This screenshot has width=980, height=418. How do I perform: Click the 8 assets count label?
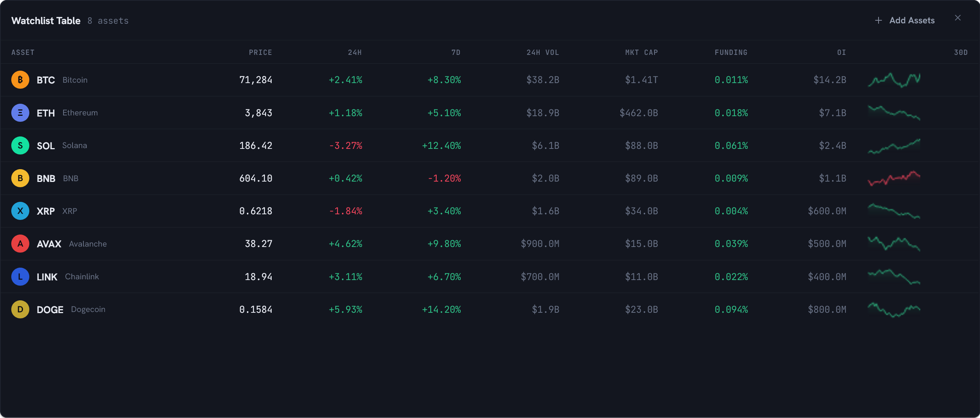[x=108, y=21]
